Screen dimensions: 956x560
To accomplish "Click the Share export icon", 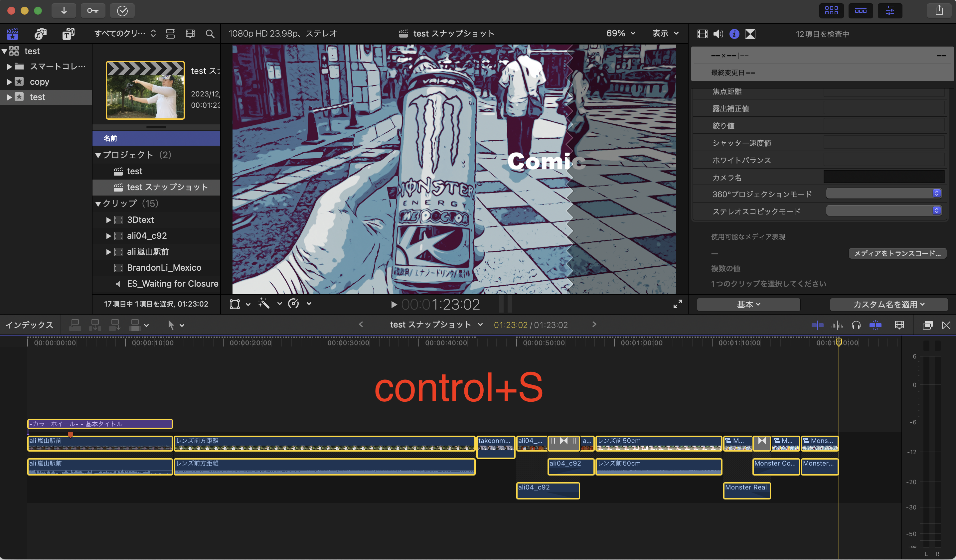I will point(939,11).
